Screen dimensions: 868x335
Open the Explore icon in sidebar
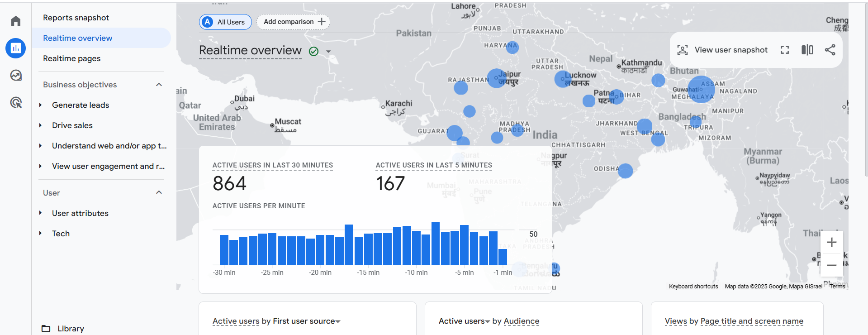pyautogui.click(x=16, y=75)
